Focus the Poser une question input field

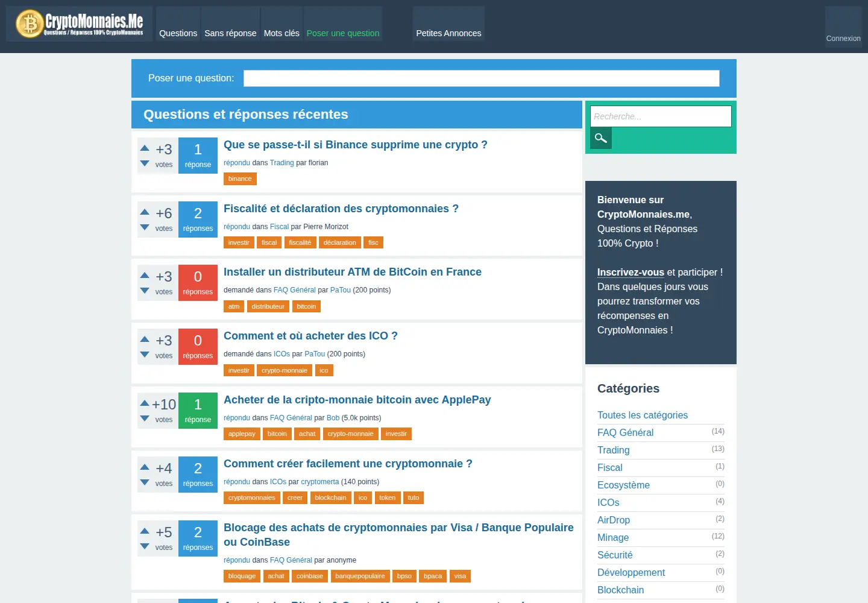click(x=481, y=78)
